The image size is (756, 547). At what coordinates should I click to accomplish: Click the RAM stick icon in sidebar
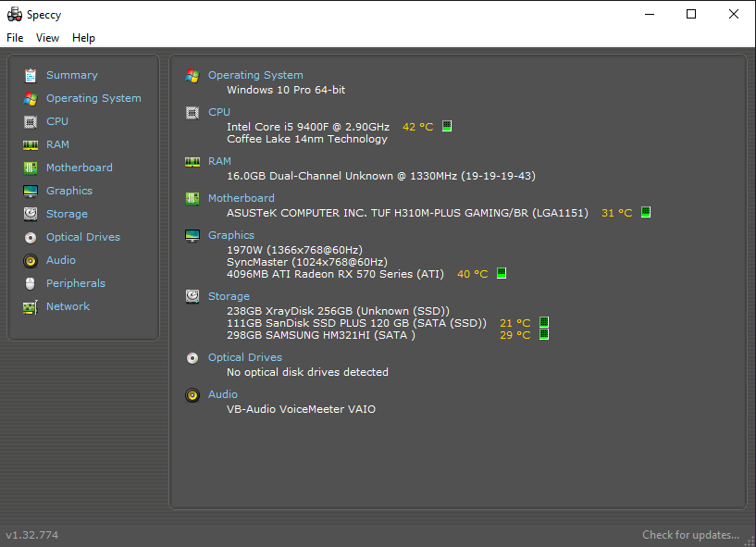coord(31,144)
